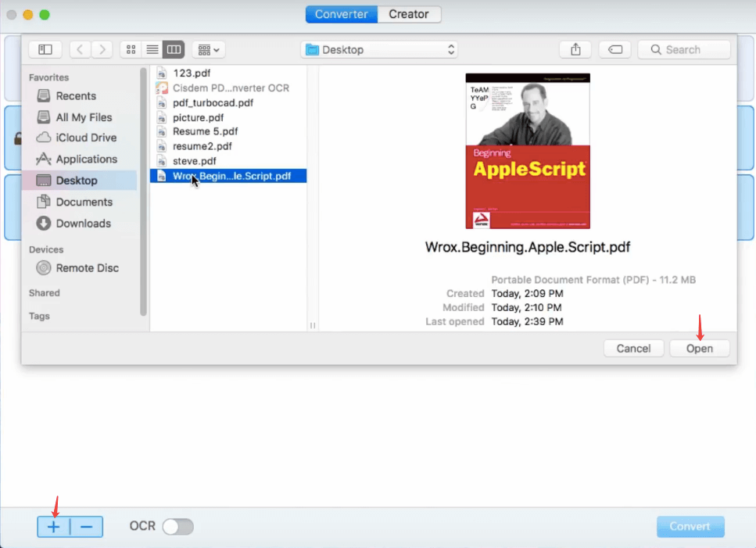Go back with the left arrow
756x548 pixels.
click(x=80, y=49)
